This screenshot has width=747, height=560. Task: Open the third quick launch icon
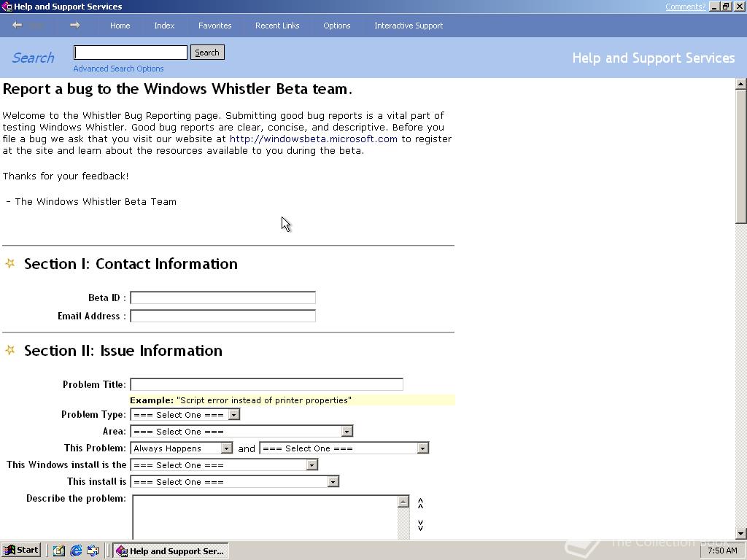point(93,551)
